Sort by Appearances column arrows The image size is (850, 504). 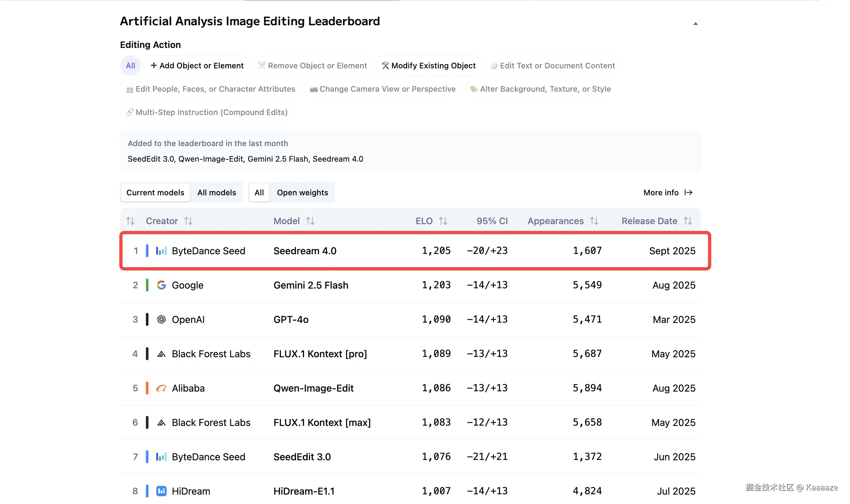pyautogui.click(x=594, y=221)
